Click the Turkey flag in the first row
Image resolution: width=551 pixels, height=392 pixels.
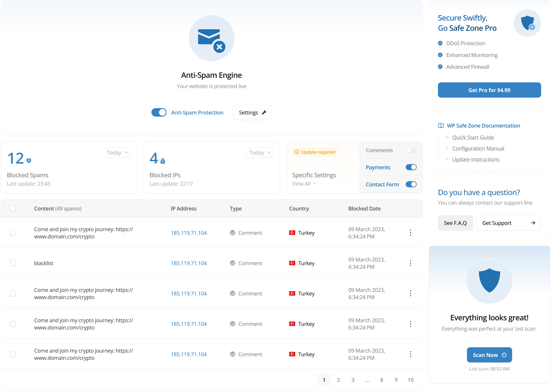[x=292, y=233]
